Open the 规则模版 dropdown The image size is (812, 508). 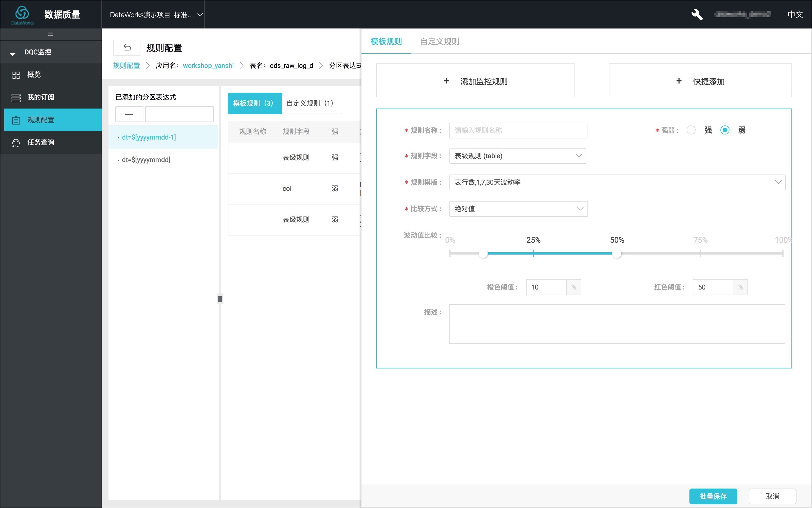[617, 182]
